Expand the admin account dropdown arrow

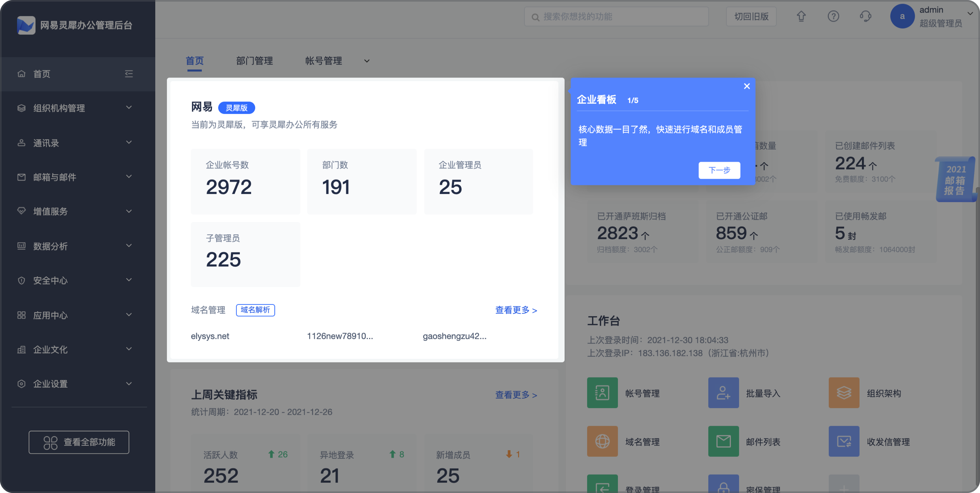pyautogui.click(x=970, y=13)
